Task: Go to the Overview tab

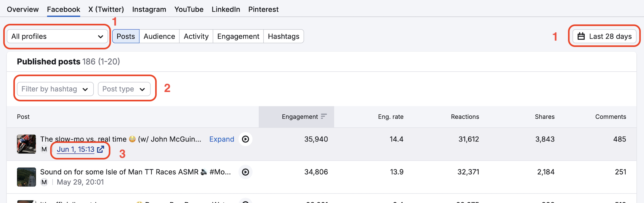Action: tap(23, 10)
